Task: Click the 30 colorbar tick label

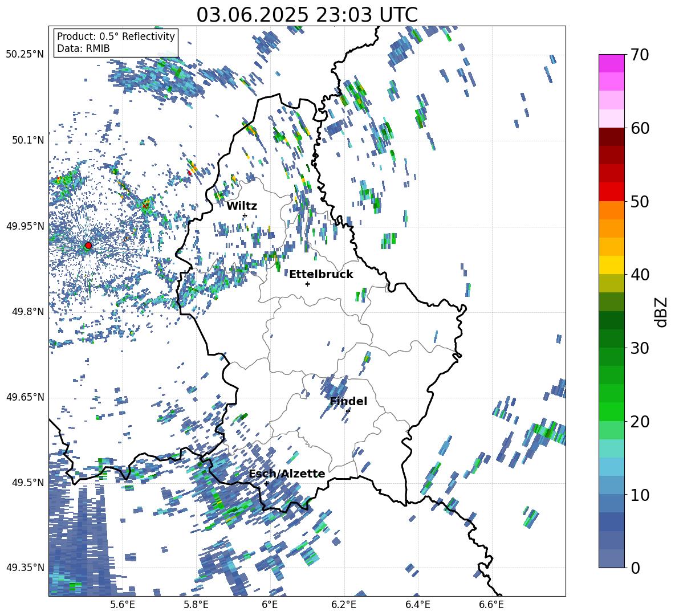Action: click(x=640, y=348)
